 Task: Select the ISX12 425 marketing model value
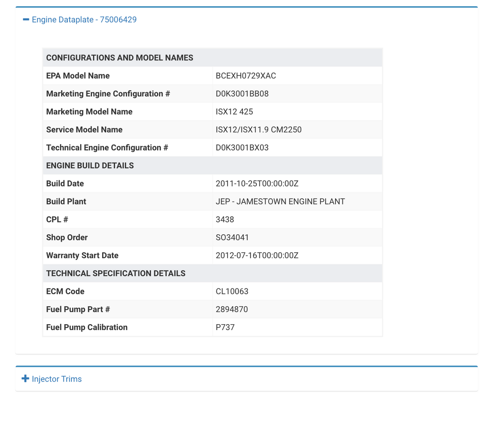coord(234,111)
